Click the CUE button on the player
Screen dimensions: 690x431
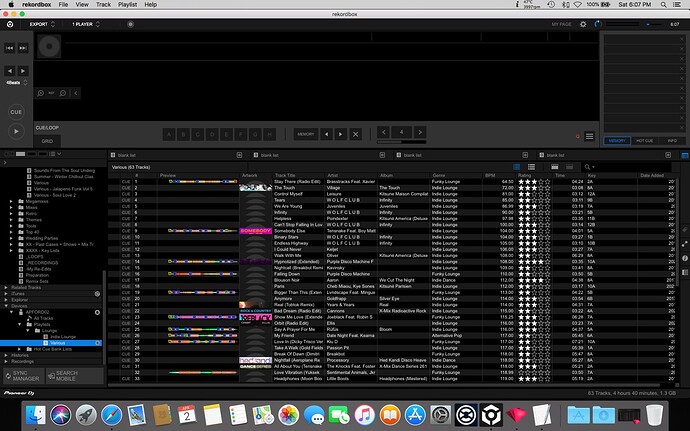pyautogui.click(x=16, y=113)
